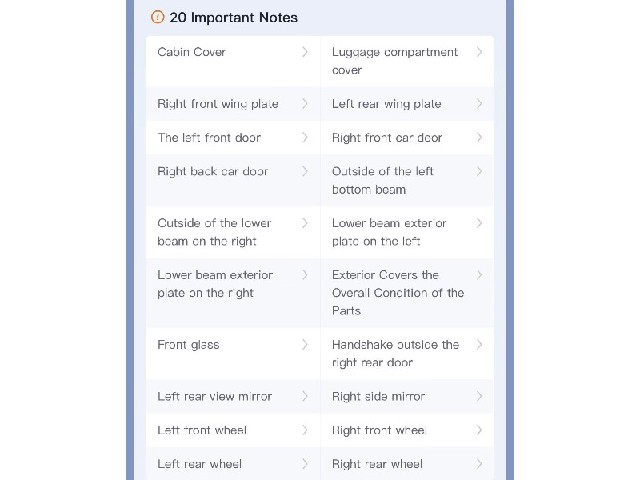Click chevron for Outside of lower beam on right
Screen dimensions: 640x480
[x=304, y=223]
